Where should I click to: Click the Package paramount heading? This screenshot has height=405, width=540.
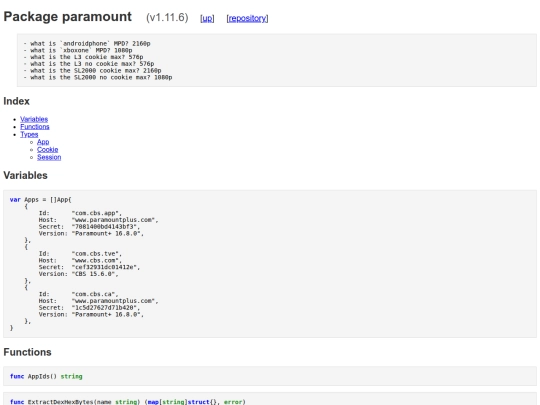click(x=68, y=17)
